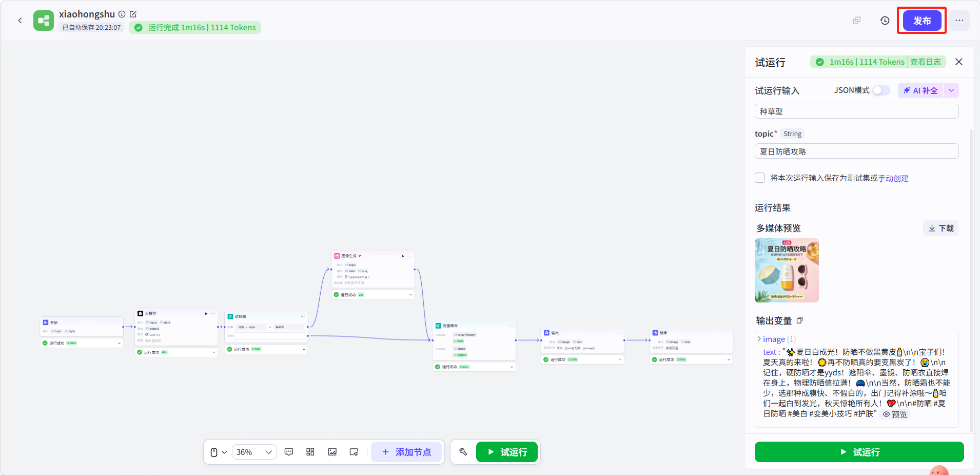
Task: Open the 手动创建 link
Action: [893, 178]
